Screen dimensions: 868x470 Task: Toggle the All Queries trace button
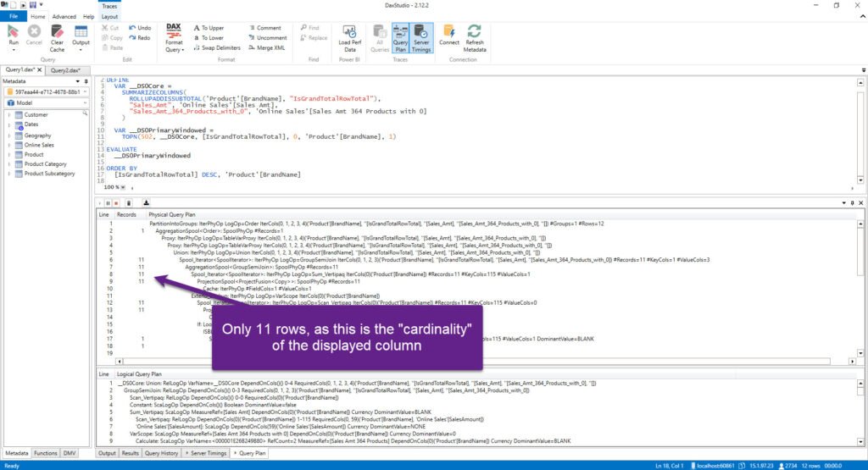point(380,38)
